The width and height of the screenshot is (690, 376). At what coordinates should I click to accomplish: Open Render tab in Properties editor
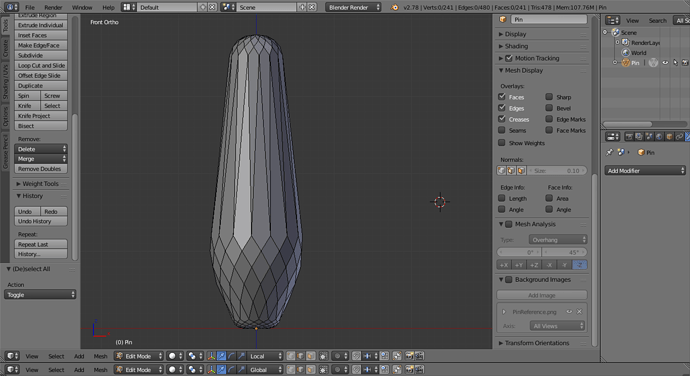[629, 136]
